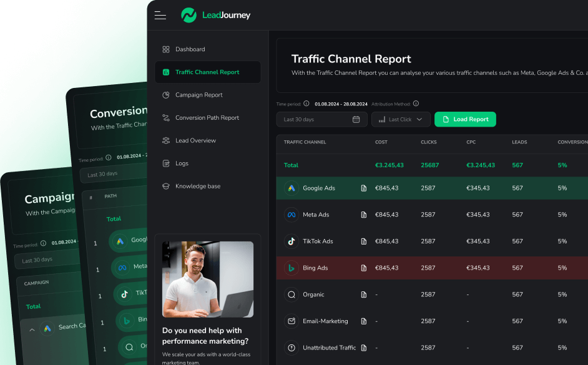This screenshot has width=588, height=365.
Task: Click 'Do you need help with performance marketing?' heading
Action: pos(205,336)
